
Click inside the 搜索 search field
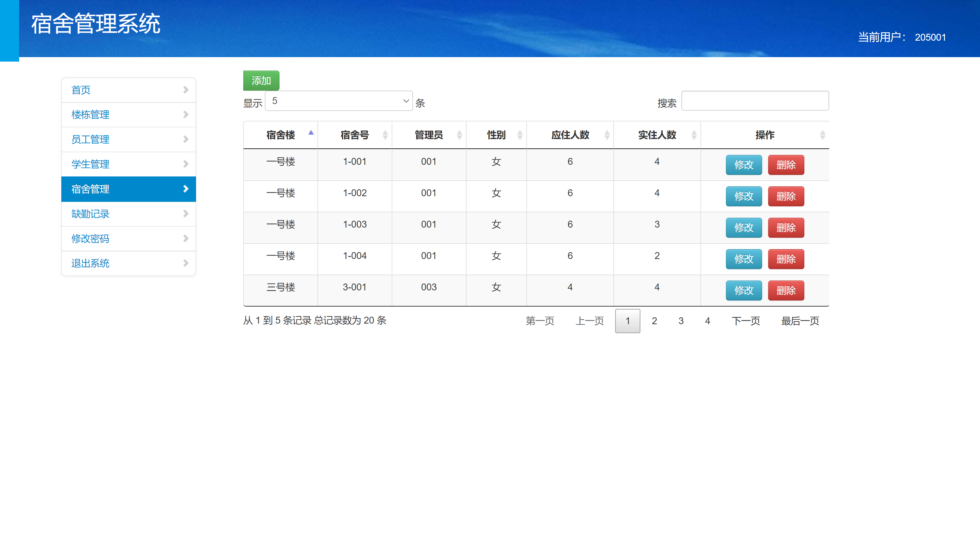pyautogui.click(x=755, y=101)
